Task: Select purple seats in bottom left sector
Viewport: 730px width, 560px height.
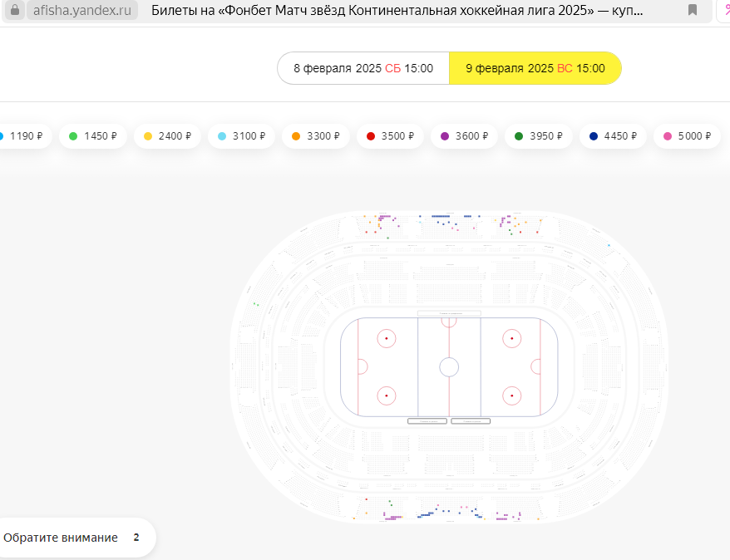Action: click(x=393, y=517)
